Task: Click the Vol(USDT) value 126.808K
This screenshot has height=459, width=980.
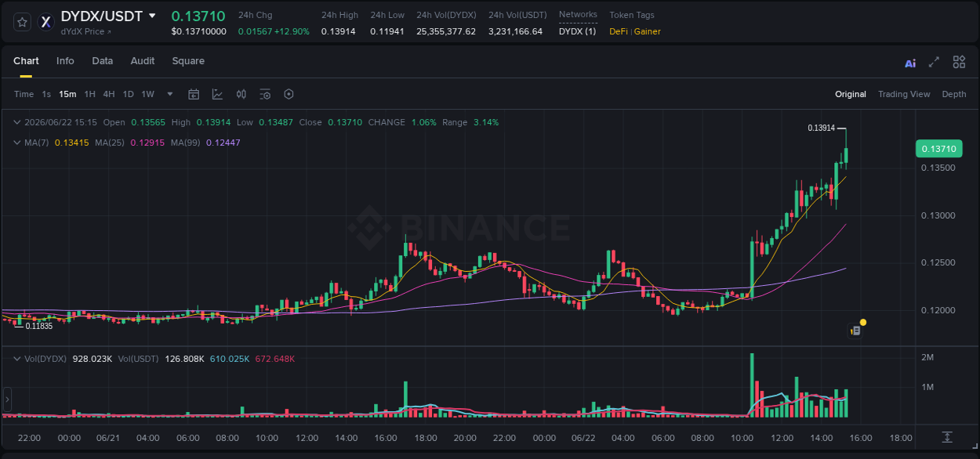Action: click(184, 359)
